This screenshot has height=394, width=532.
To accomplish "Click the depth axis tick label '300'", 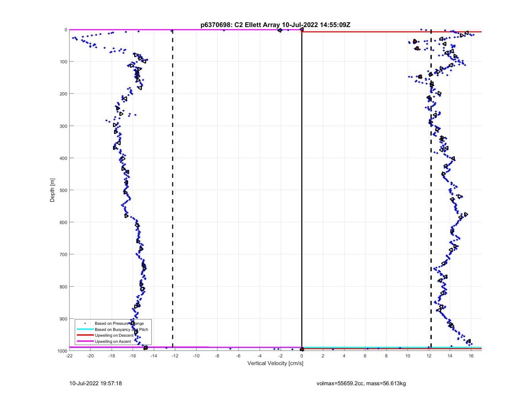I will point(63,126).
